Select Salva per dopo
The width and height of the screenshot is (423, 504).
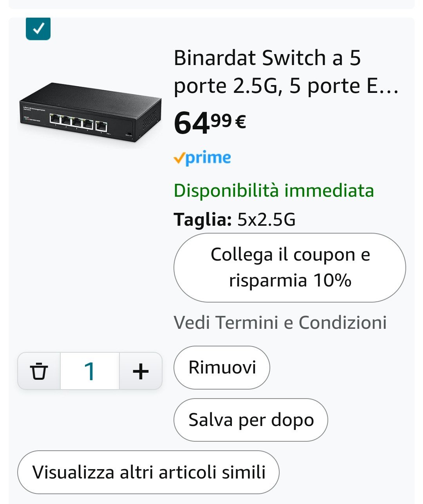coord(251,420)
